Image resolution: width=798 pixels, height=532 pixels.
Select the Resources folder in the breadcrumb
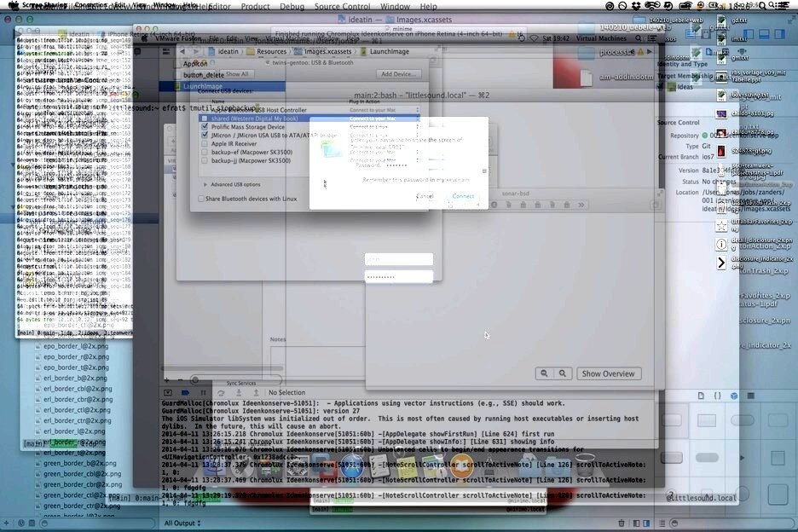(267, 51)
